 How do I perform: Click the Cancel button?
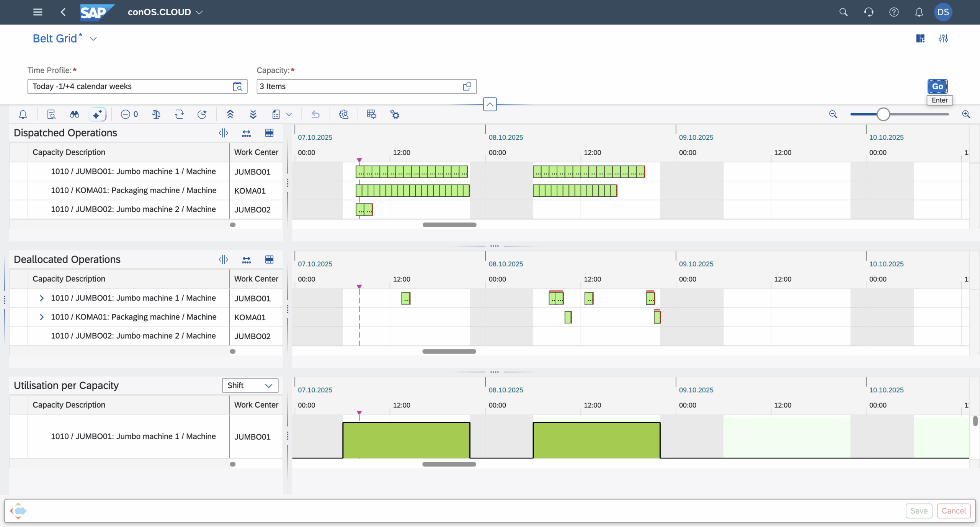click(954, 511)
